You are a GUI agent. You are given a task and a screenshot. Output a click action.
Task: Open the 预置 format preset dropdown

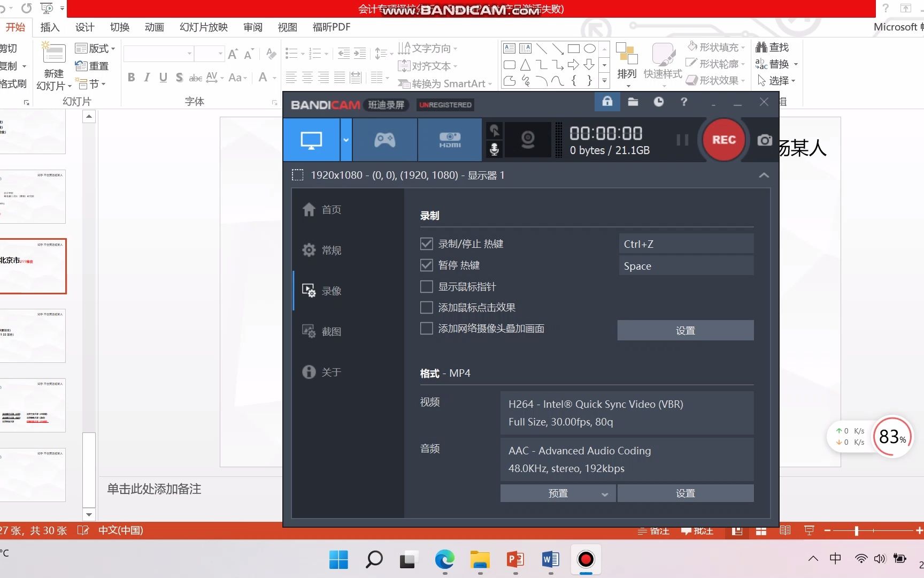558,493
